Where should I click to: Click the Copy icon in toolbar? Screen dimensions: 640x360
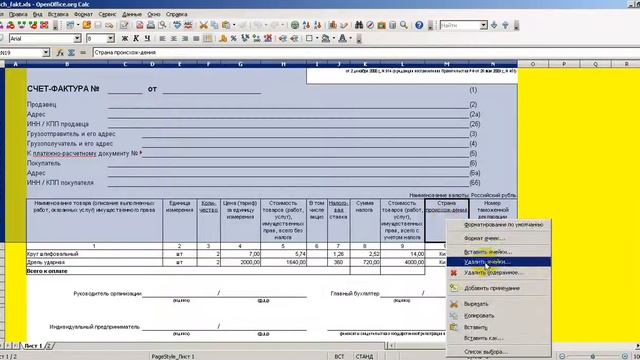214,25
